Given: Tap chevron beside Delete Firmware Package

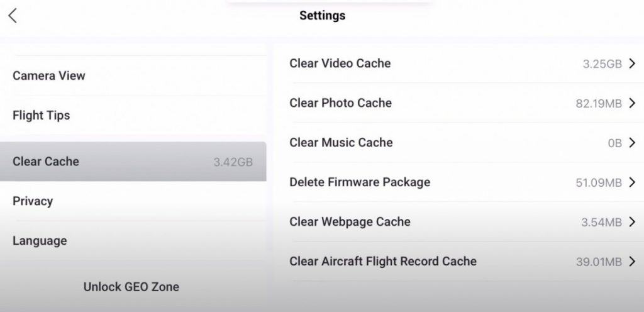Looking at the screenshot, I should pos(632,182).
